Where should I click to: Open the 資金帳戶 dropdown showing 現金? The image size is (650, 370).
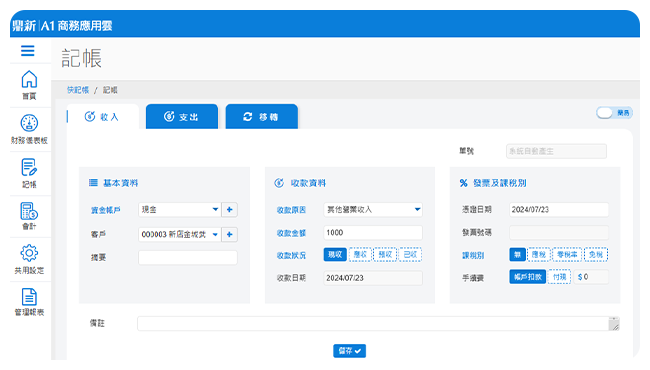pyautogui.click(x=179, y=210)
